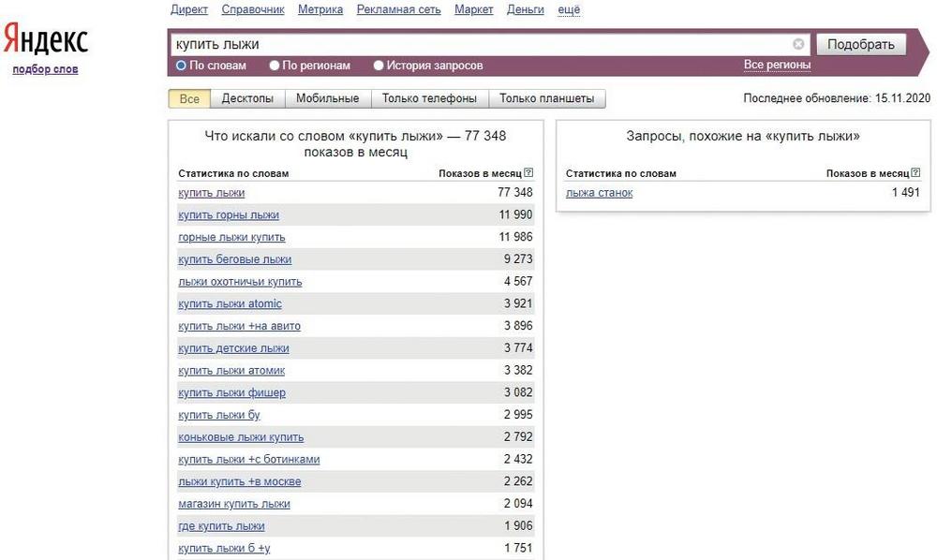Open help icon beside left 'Показов в месяц'
937x560 pixels.
[528, 172]
